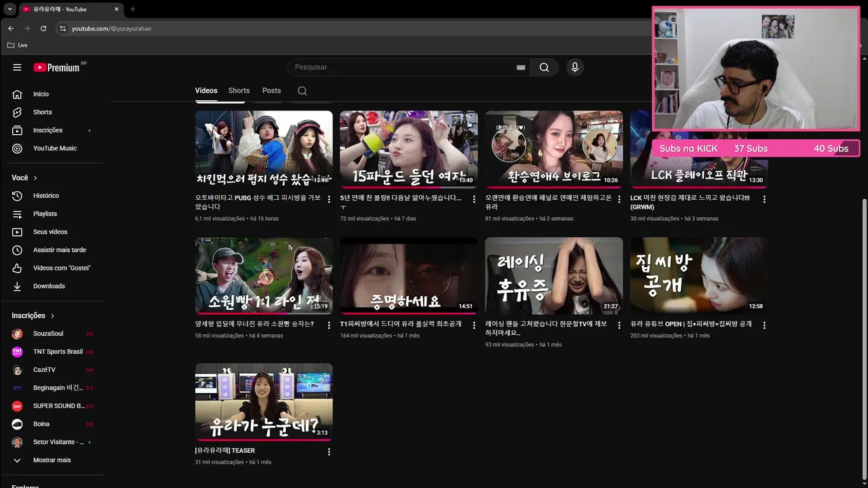This screenshot has height=488, width=868.
Task: Open TEASER 3:13 video thumbnail
Action: tap(264, 402)
